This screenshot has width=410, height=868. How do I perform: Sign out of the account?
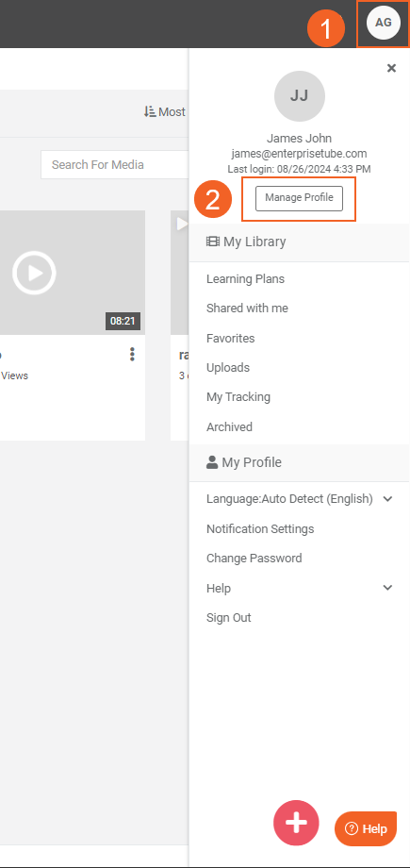[x=228, y=618]
